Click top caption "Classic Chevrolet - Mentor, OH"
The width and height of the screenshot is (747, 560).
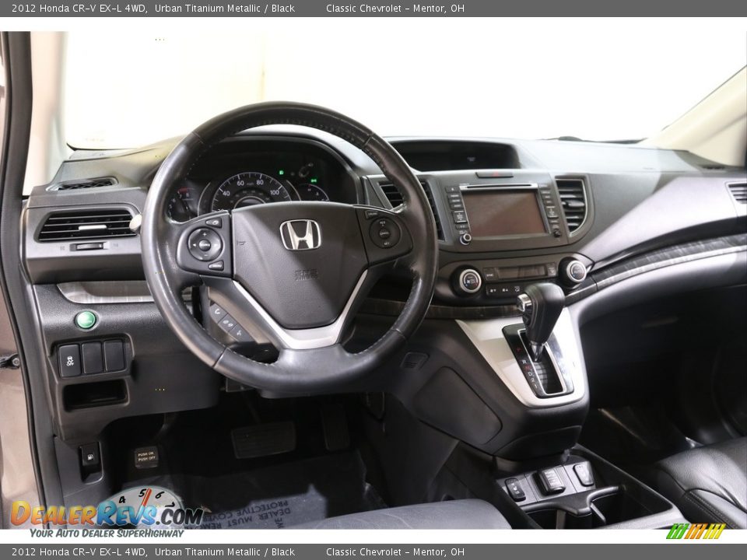coord(395,8)
